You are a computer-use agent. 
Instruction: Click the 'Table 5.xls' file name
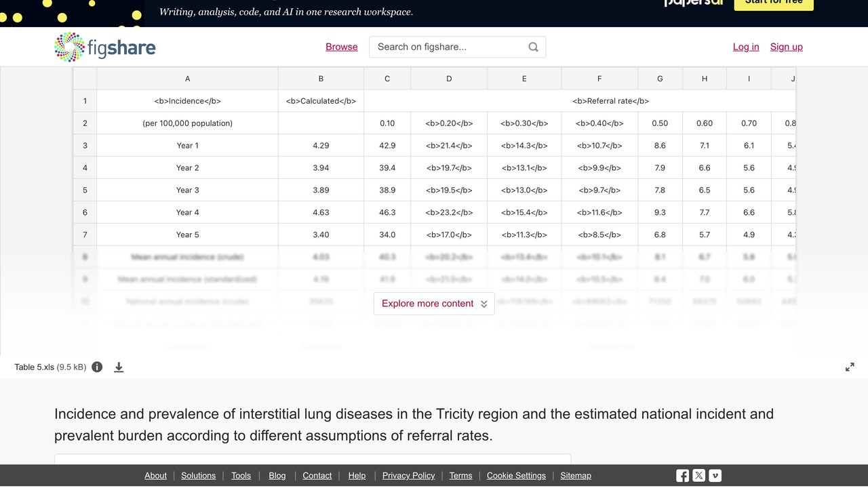pyautogui.click(x=35, y=367)
